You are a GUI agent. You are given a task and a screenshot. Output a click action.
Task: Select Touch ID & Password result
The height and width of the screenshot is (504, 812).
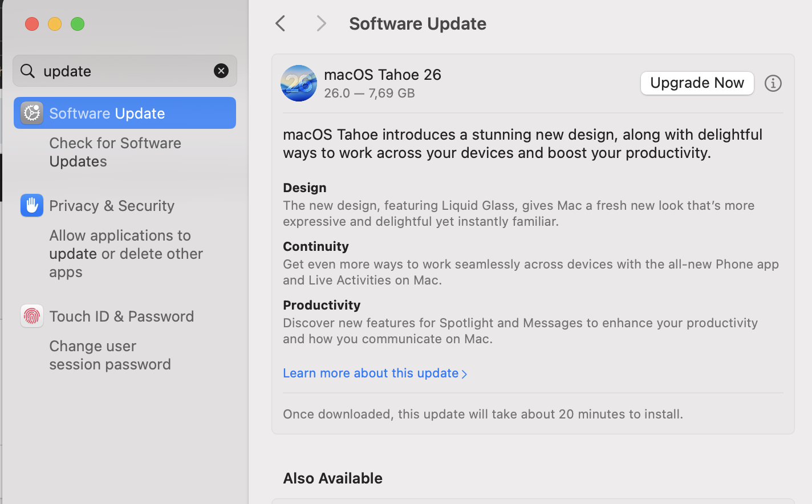click(x=121, y=316)
